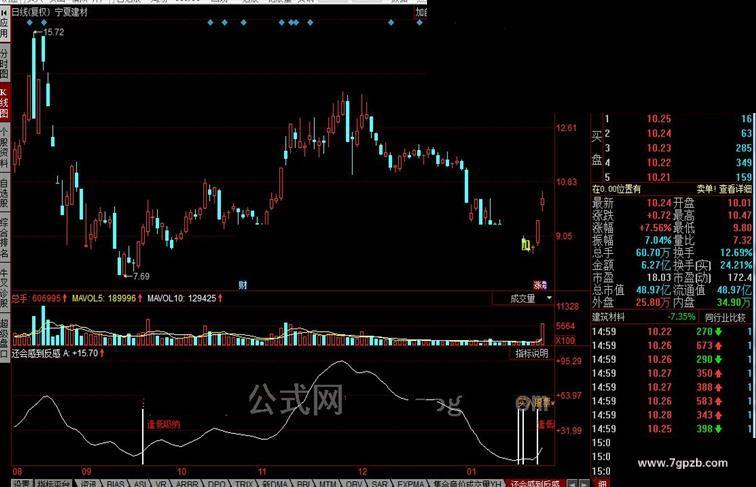The height and width of the screenshot is (487, 756).
Task: Collapse the left sidebar with the arrow icon
Action: click(x=4, y=12)
